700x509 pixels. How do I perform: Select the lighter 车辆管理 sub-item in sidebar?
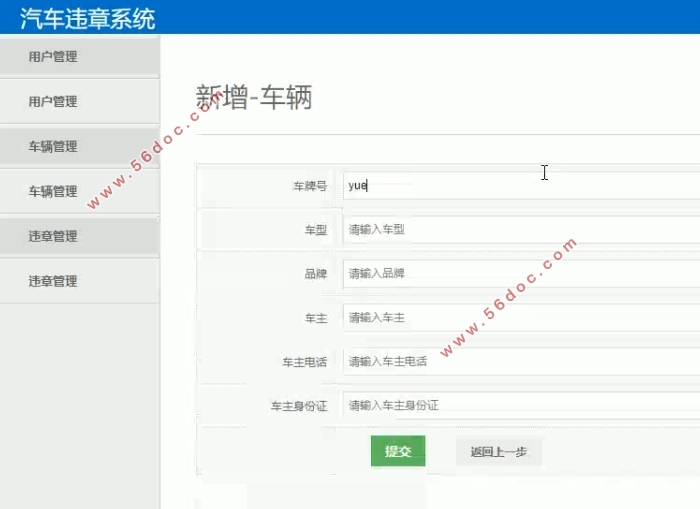(x=80, y=191)
